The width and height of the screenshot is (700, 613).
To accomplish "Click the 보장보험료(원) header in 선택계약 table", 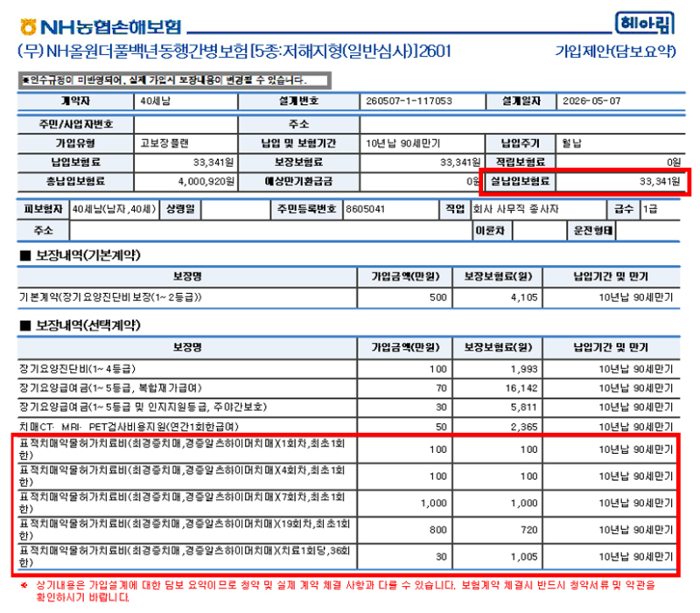I will click(x=498, y=347).
